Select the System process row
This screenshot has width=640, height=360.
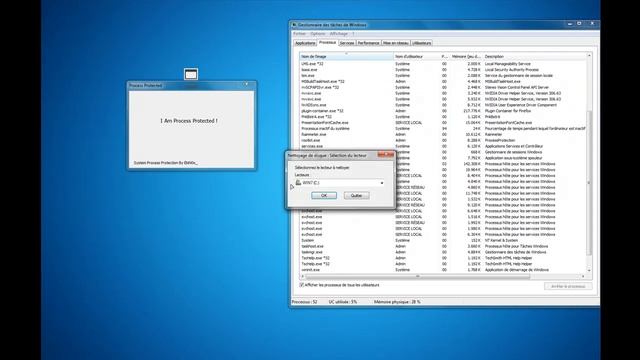[443, 240]
